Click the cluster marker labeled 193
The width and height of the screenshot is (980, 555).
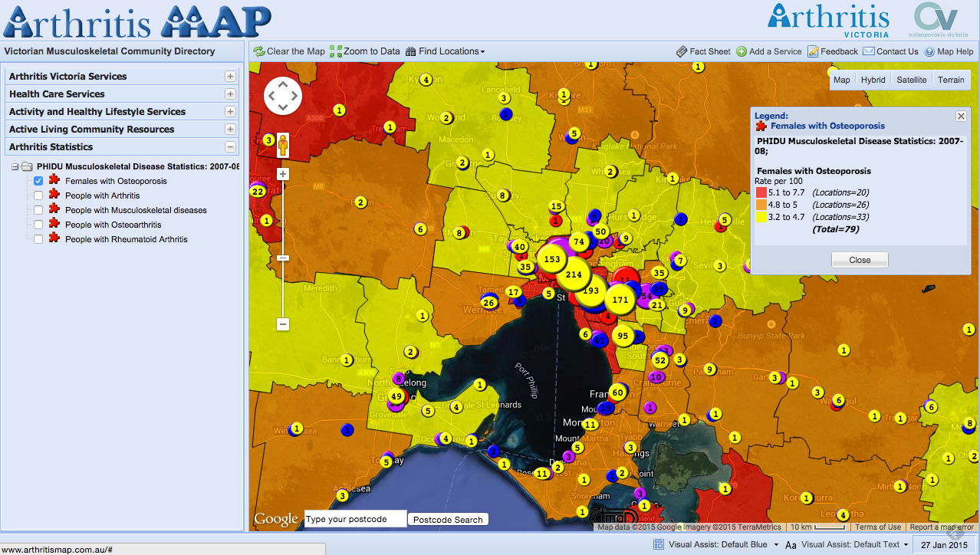(x=590, y=291)
